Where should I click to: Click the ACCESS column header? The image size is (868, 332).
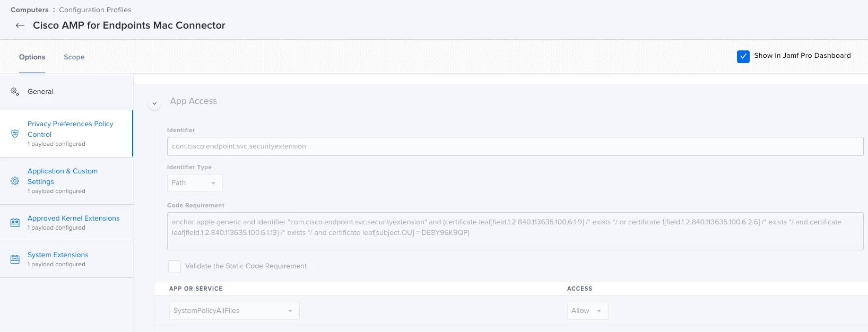point(579,289)
